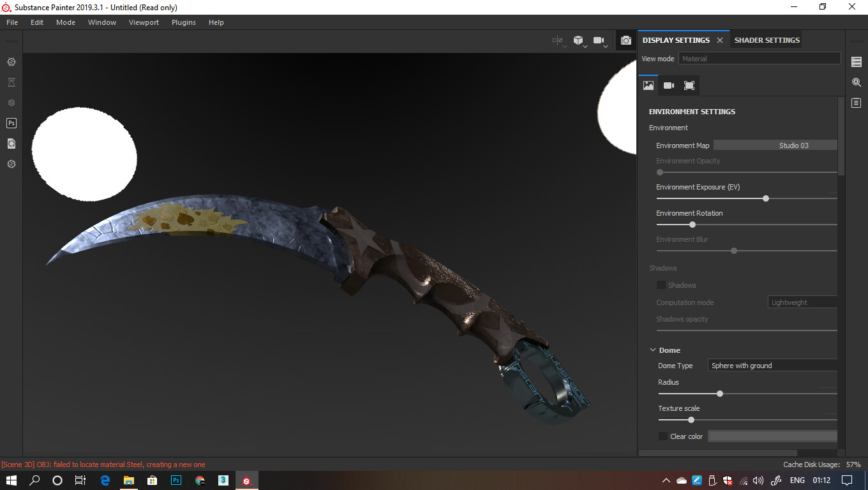868x490 pixels.
Task: Click the magnifier settings icon on right sidebar
Action: [x=856, y=82]
